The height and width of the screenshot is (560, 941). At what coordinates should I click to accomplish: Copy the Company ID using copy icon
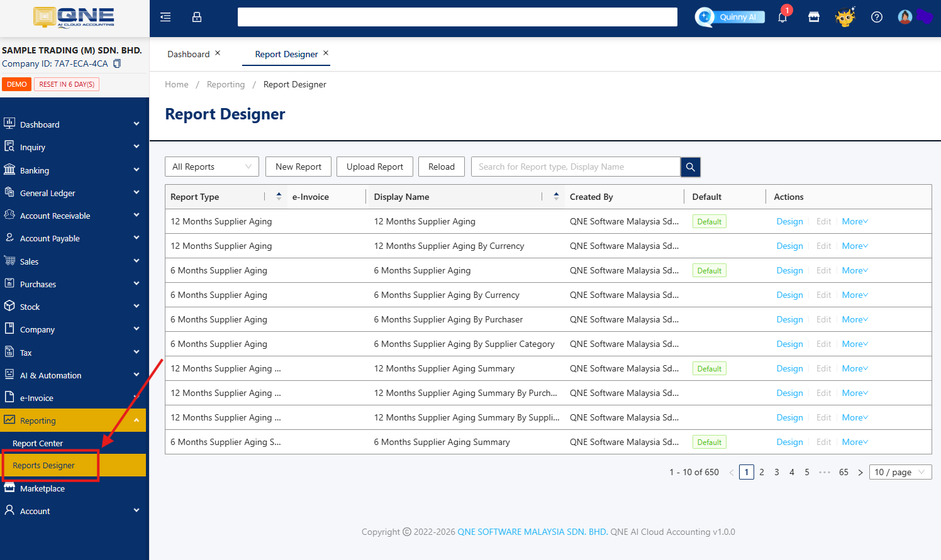(x=117, y=63)
